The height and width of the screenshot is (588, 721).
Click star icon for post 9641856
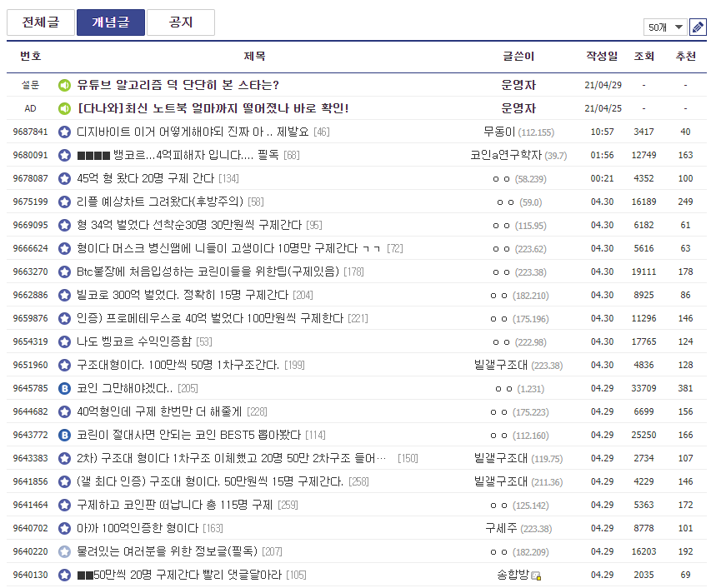(64, 482)
